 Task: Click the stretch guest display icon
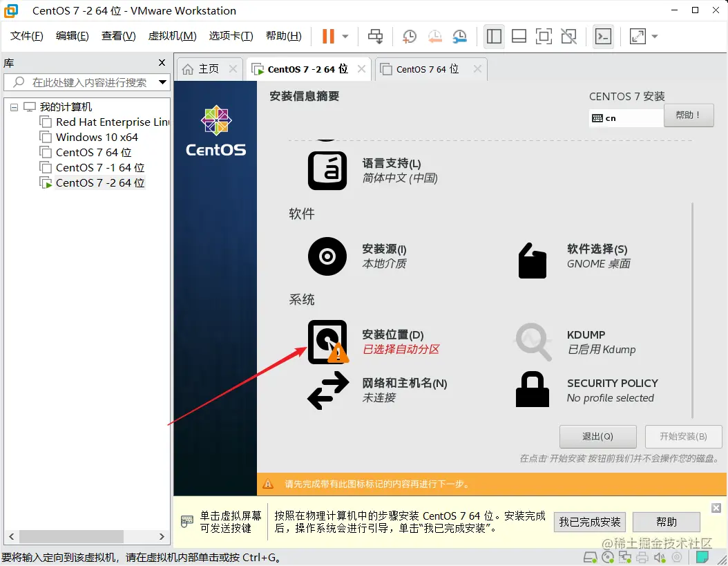638,36
